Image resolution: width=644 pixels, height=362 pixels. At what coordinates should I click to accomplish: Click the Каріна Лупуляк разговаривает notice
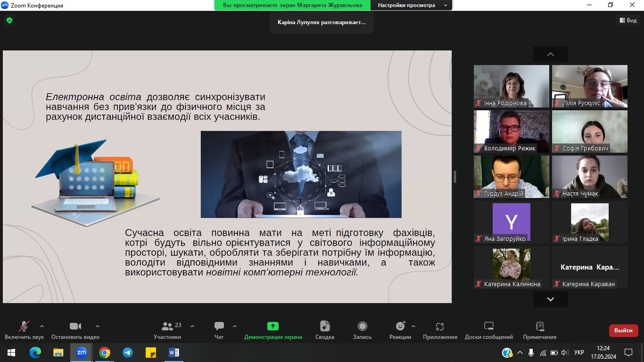click(322, 22)
